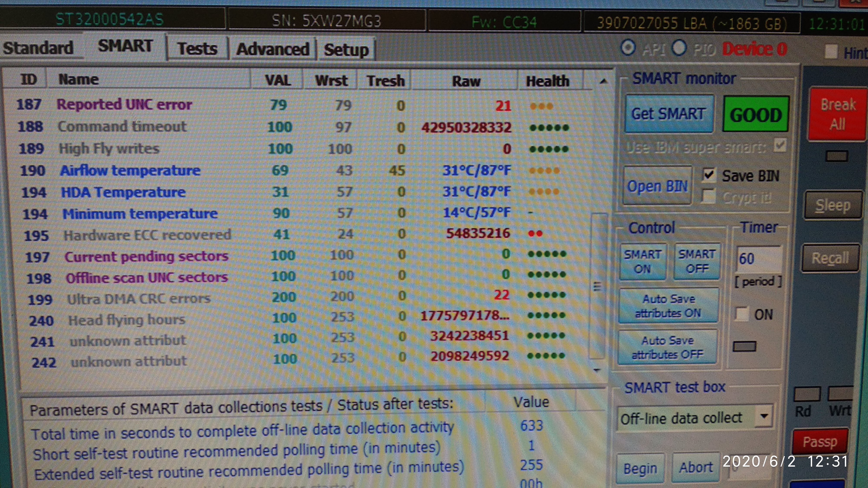Click the scroll up arrow of SMART table
The width and height of the screenshot is (868, 488).
(603, 81)
